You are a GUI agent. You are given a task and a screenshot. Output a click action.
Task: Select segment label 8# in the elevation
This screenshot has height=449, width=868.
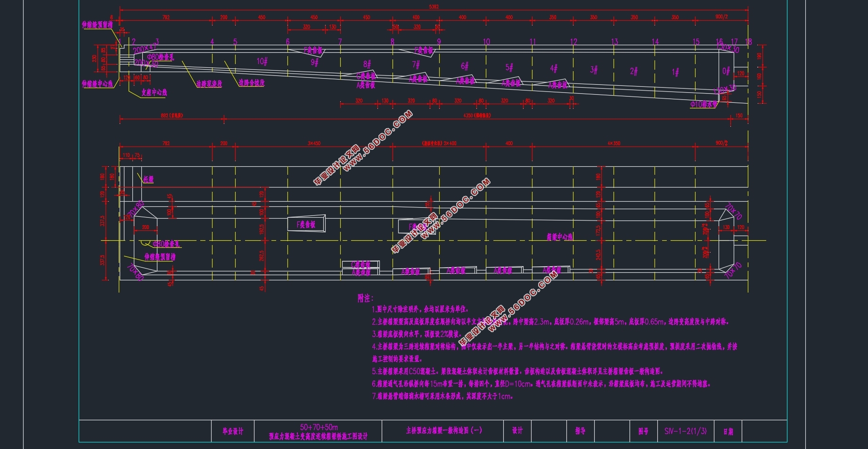coord(367,64)
